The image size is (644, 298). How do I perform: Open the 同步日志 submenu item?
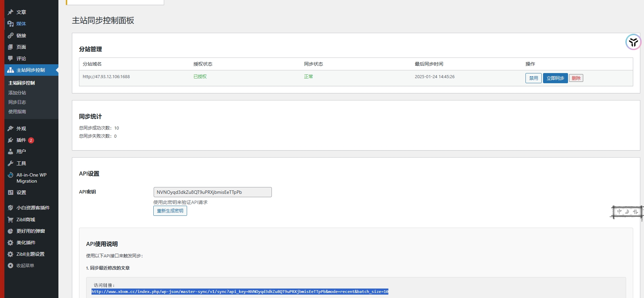click(17, 102)
